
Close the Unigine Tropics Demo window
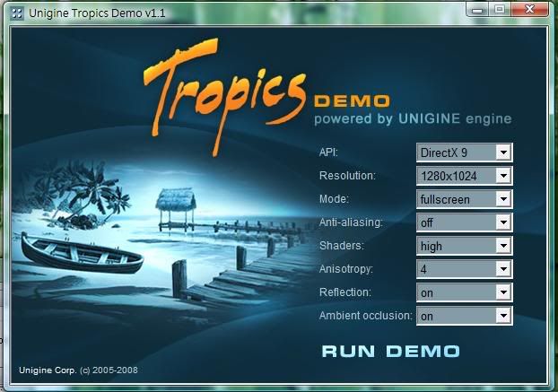tap(529, 10)
